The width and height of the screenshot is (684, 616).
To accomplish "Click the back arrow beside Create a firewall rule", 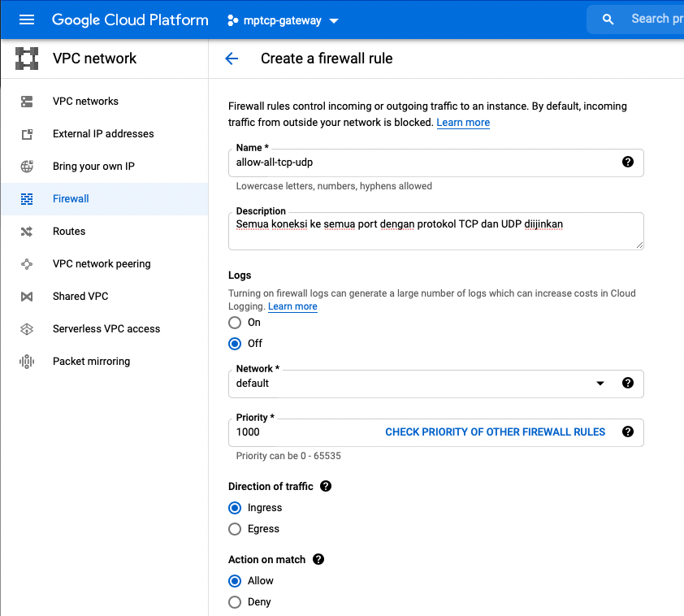I will (232, 59).
